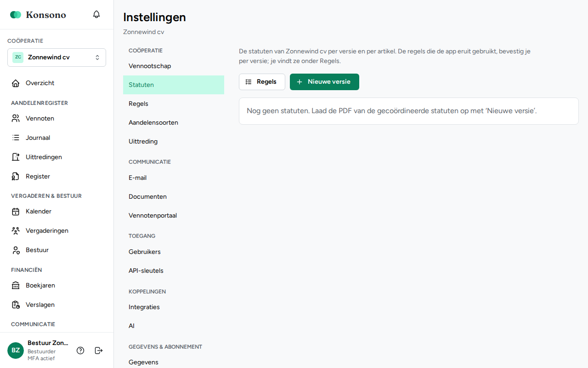This screenshot has width=588, height=368.
Task: Select Statuten in settings menu
Action: tap(174, 85)
